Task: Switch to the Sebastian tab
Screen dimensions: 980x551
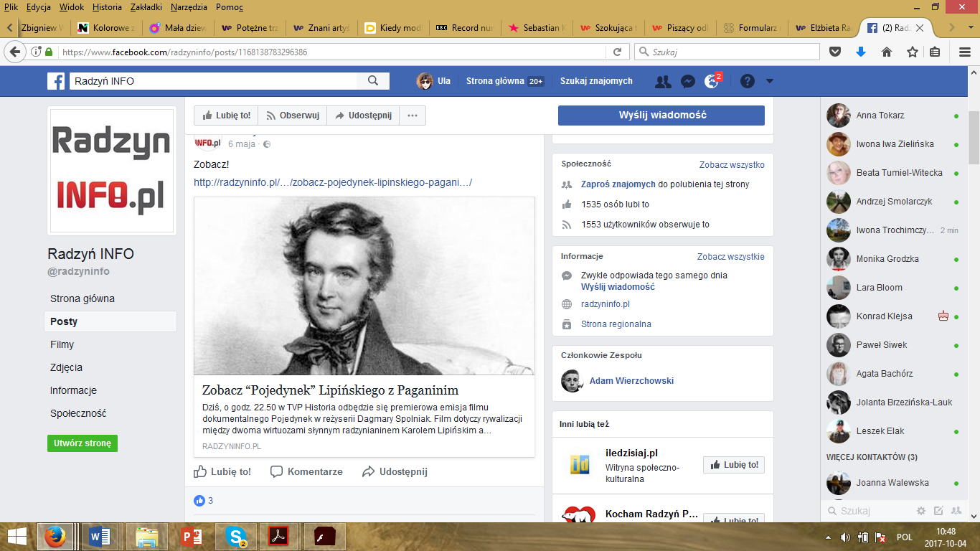Action: 536,28
